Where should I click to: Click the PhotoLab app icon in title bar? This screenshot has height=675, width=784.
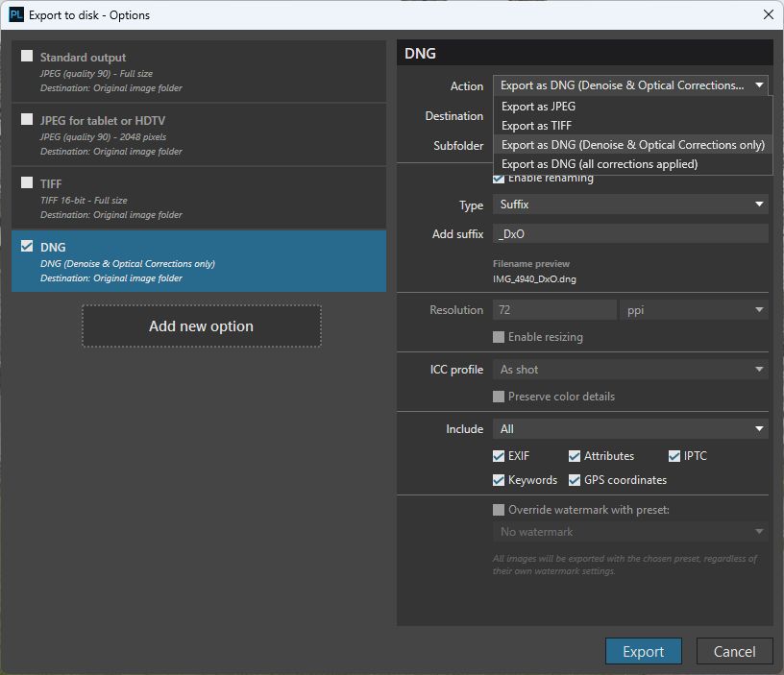pyautogui.click(x=16, y=15)
